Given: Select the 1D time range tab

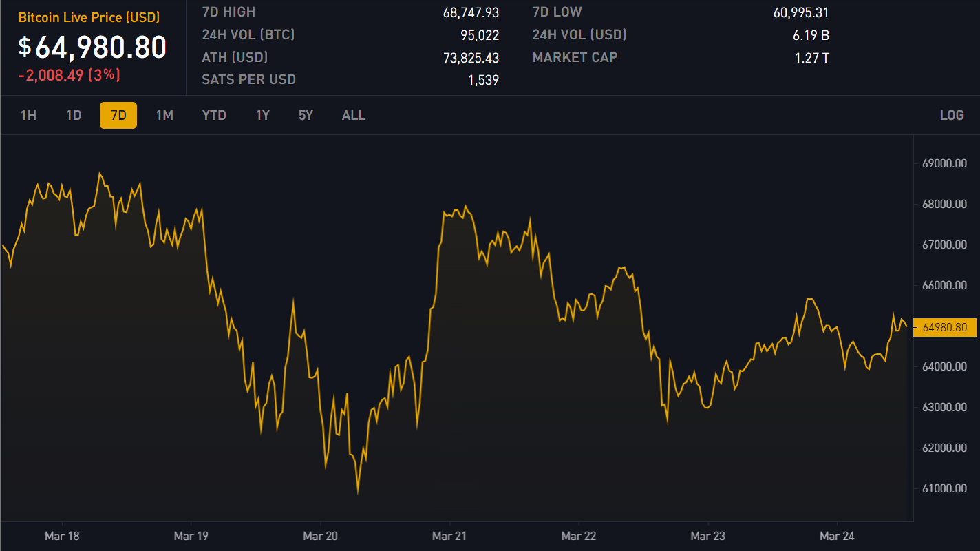Looking at the screenshot, I should [74, 115].
